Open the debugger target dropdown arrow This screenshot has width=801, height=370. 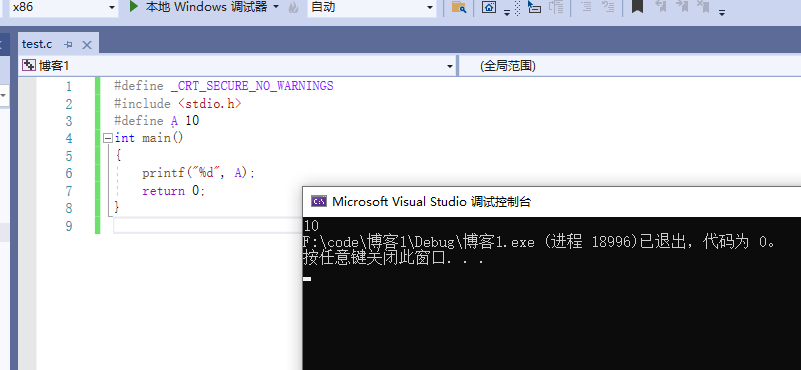click(276, 7)
